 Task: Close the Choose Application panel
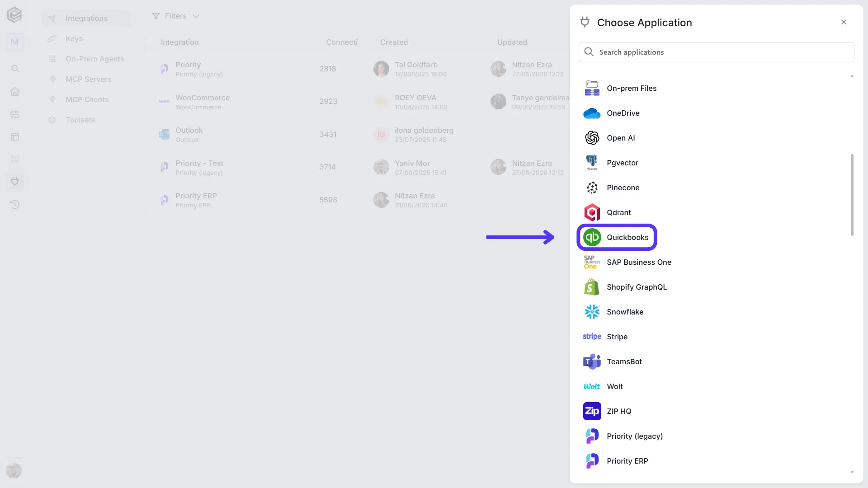coord(844,22)
